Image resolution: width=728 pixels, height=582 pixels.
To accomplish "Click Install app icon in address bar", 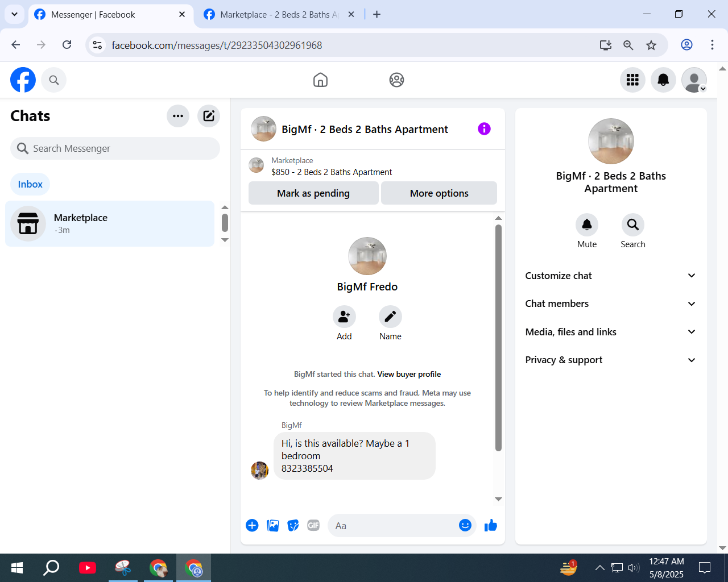I will (606, 45).
